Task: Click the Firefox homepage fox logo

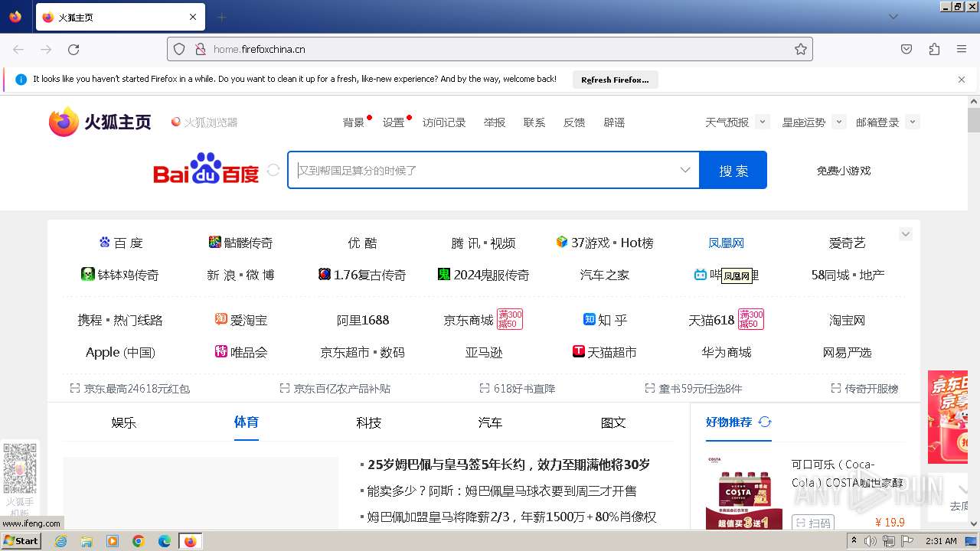Action: [64, 122]
